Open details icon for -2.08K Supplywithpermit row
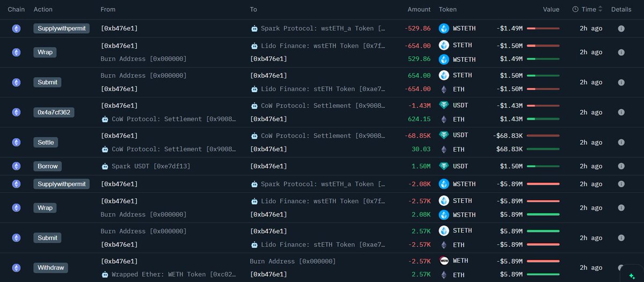The image size is (644, 282). [x=621, y=184]
